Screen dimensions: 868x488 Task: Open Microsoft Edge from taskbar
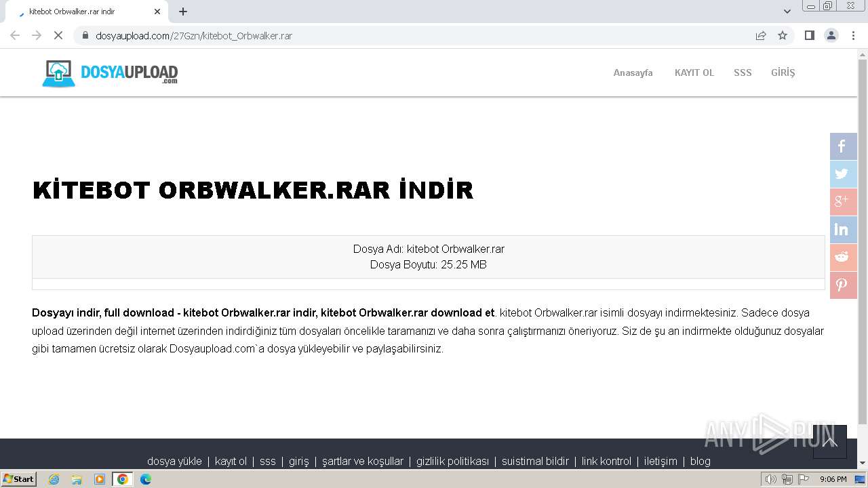[145, 479]
